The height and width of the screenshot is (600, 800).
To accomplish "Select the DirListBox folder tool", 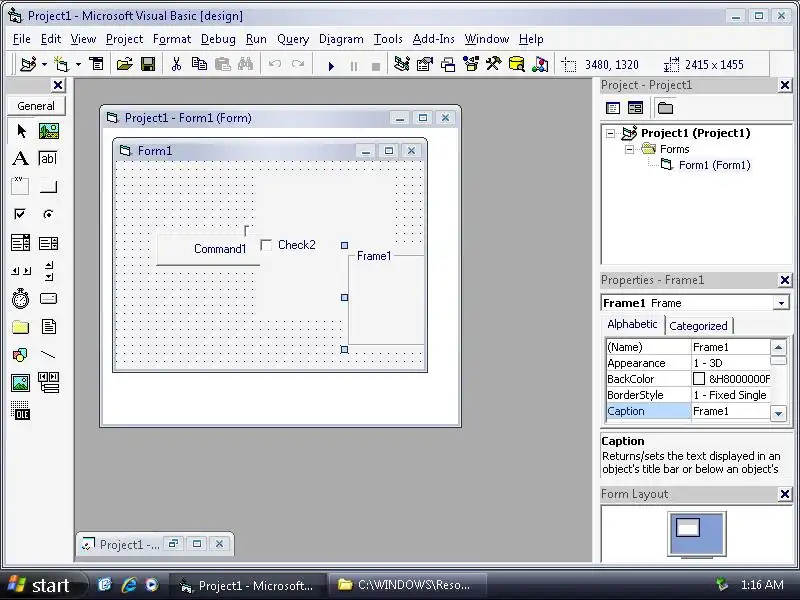I will (x=21, y=327).
